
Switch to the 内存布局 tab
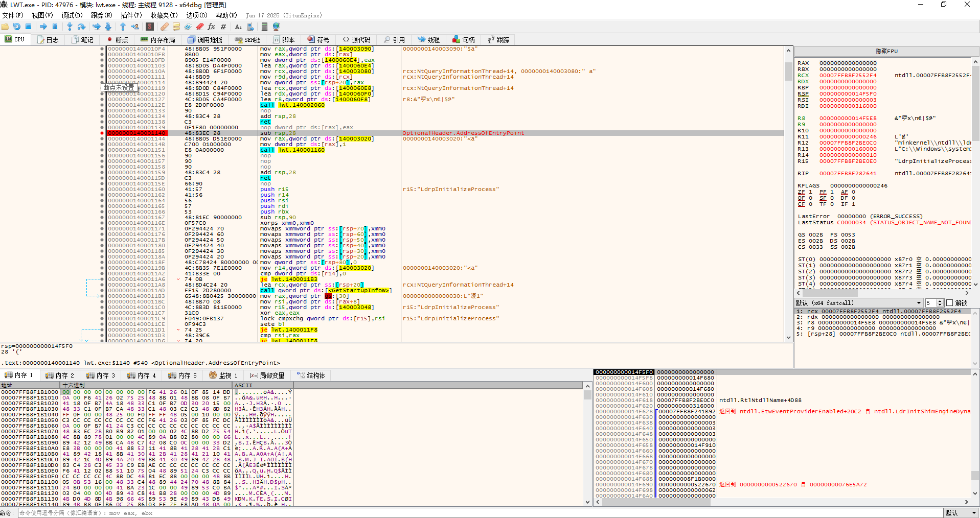[x=158, y=40]
